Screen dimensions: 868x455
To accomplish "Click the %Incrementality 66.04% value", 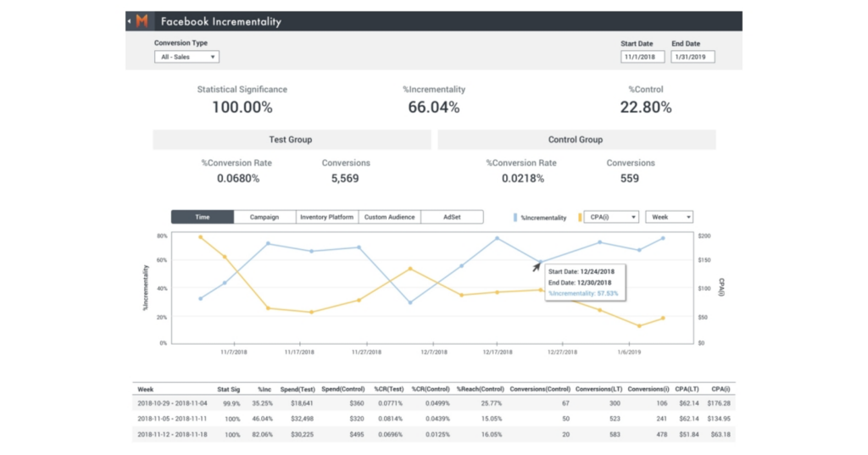I will [x=434, y=108].
